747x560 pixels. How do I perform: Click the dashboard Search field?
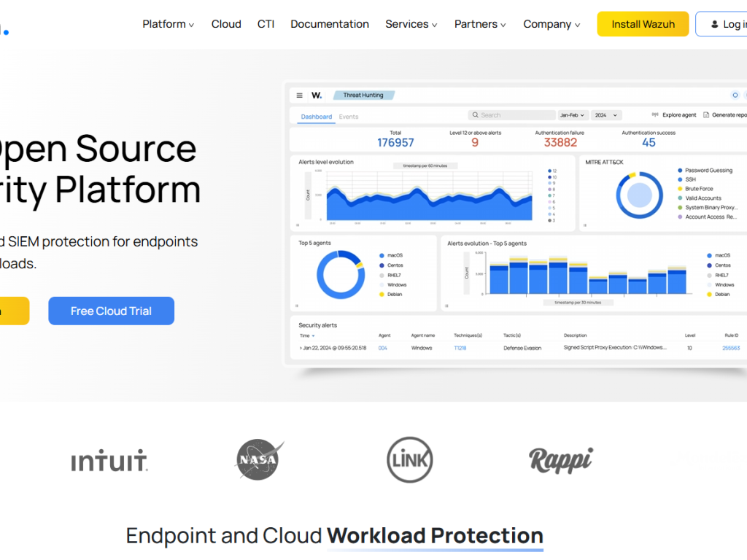coord(511,115)
